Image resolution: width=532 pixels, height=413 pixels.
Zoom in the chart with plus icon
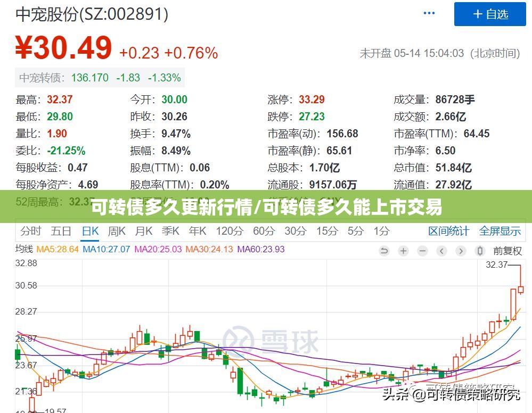click(404, 251)
